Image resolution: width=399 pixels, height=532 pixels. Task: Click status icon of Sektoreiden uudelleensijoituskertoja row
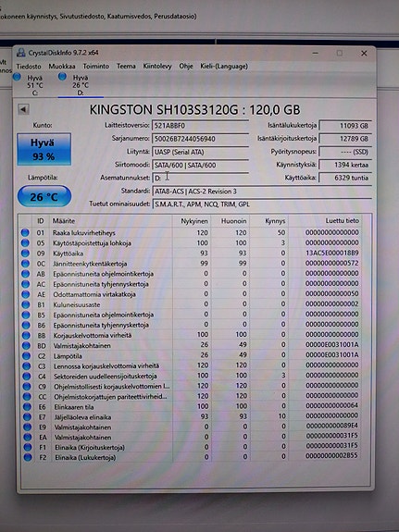[27, 377]
